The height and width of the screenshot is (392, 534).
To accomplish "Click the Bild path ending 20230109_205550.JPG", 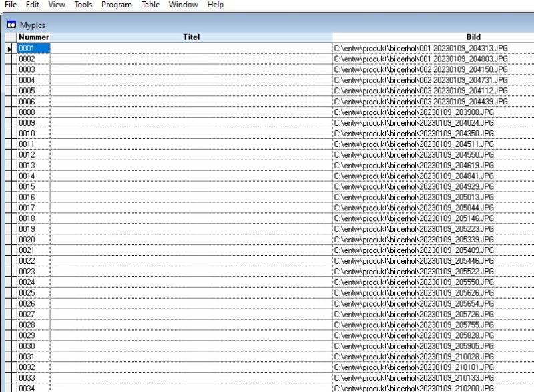I will (x=414, y=282).
